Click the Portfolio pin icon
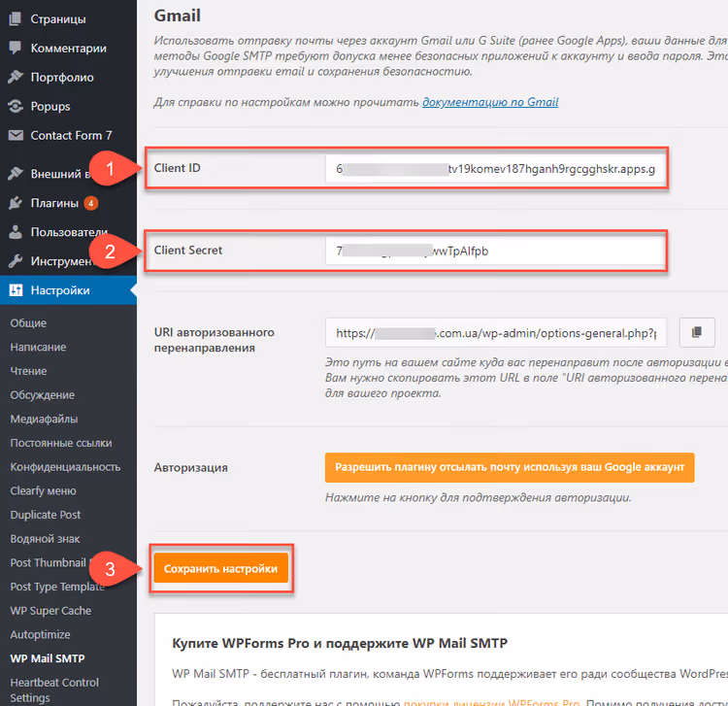Image resolution: width=728 pixels, height=706 pixels. [16, 77]
